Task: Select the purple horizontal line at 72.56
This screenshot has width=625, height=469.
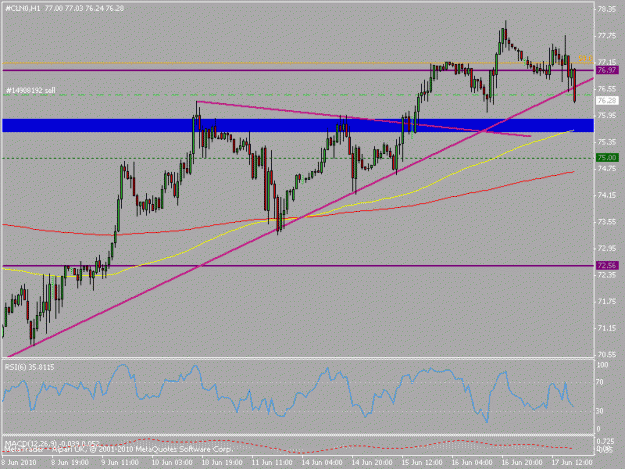Action: click(x=298, y=265)
